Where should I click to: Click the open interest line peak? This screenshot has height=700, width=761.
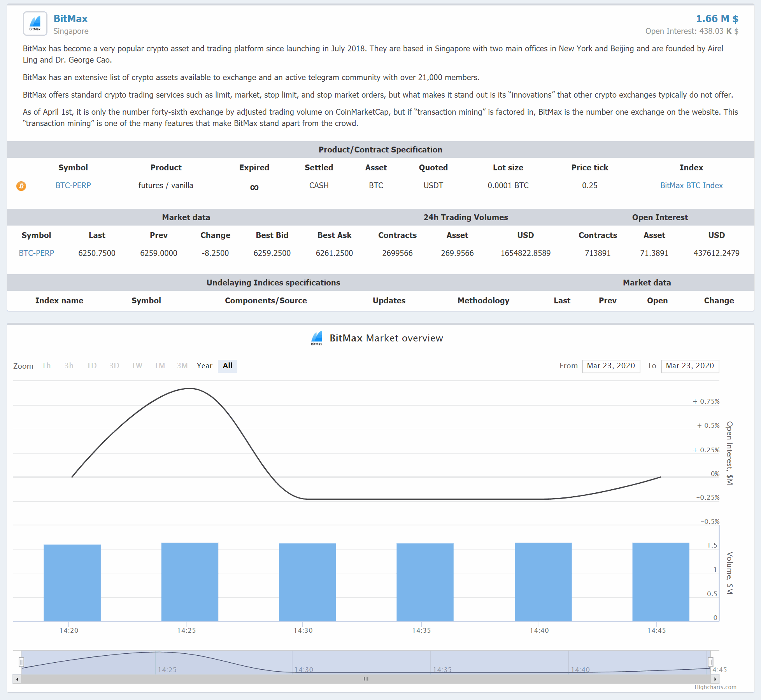[189, 388]
